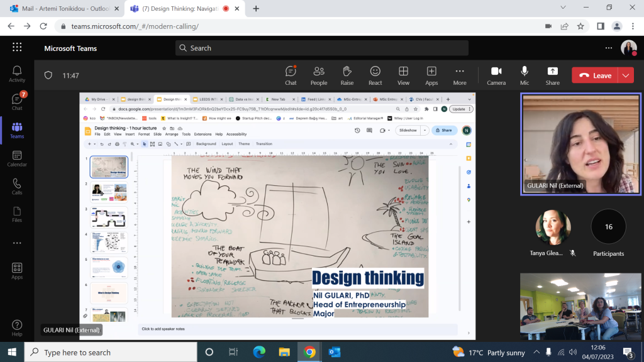The image size is (644, 362).
Task: Open Google Chrome from the taskbar
Action: point(309,352)
